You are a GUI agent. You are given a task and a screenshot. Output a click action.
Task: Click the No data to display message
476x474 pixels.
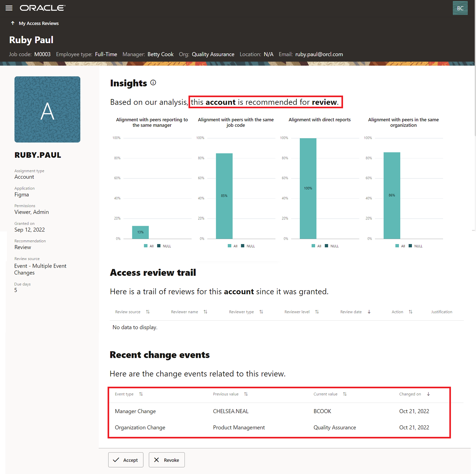click(135, 327)
